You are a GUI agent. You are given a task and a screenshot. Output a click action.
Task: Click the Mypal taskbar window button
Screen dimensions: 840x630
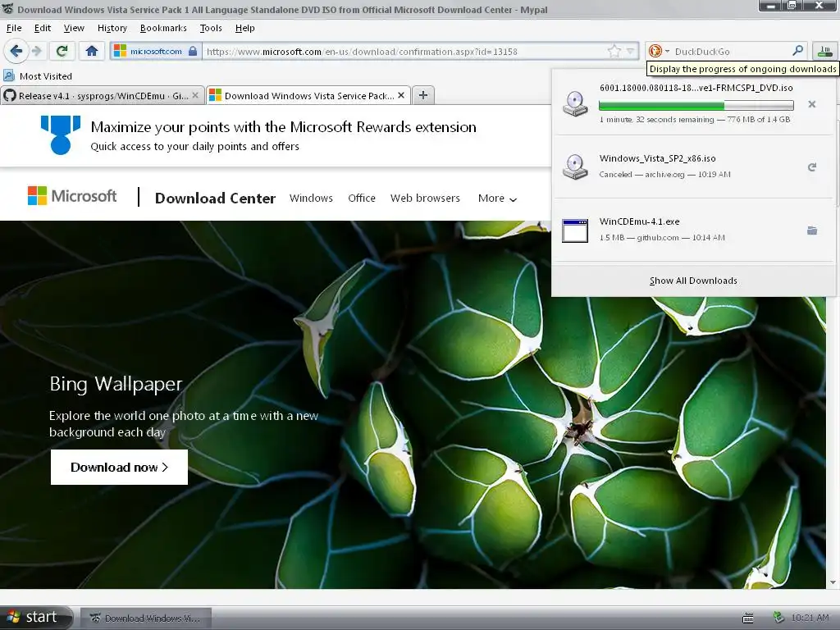[x=146, y=619]
